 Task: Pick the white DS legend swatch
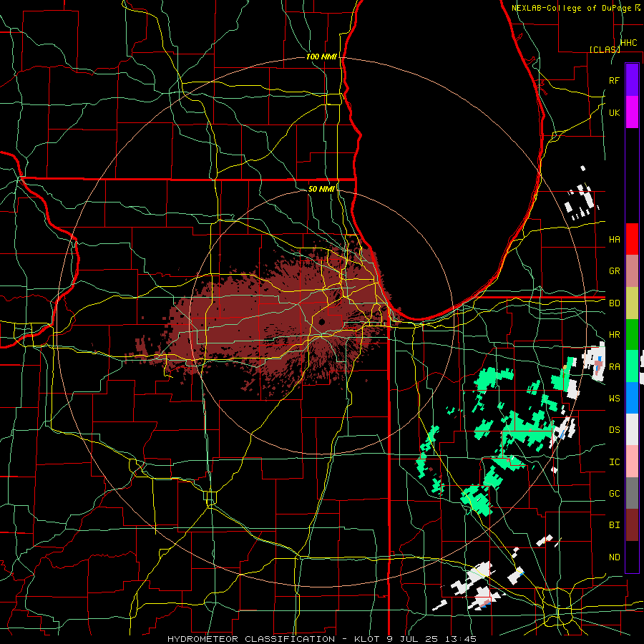(632, 429)
